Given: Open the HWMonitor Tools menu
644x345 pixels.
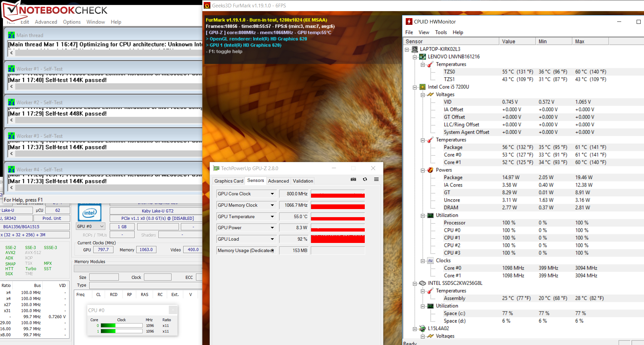Looking at the screenshot, I should [441, 32].
